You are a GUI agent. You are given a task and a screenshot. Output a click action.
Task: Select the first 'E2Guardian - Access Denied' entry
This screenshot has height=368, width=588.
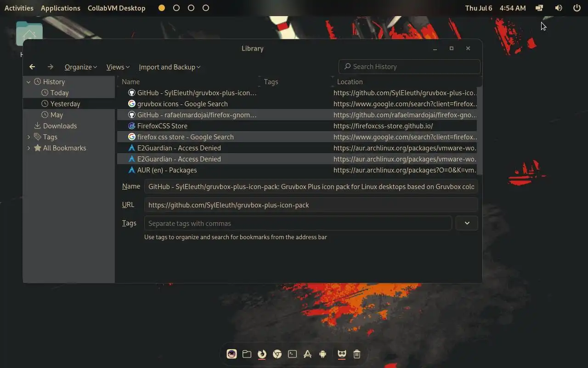(x=297, y=148)
